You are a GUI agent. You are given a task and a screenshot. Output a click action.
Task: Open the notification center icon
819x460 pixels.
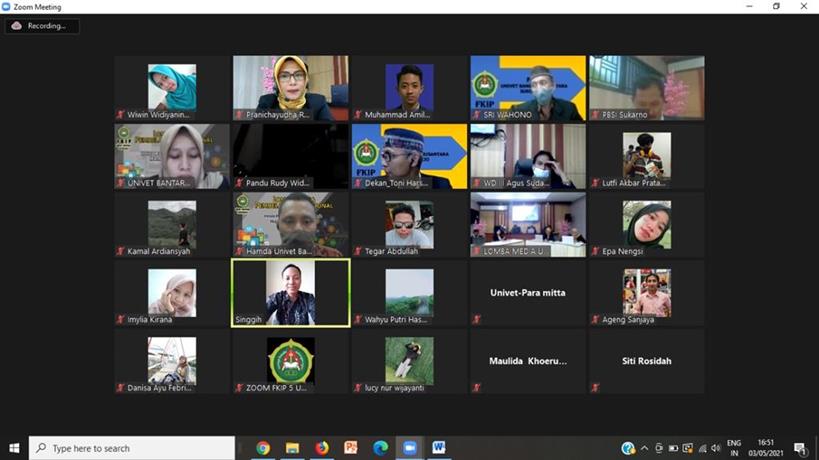pos(800,448)
